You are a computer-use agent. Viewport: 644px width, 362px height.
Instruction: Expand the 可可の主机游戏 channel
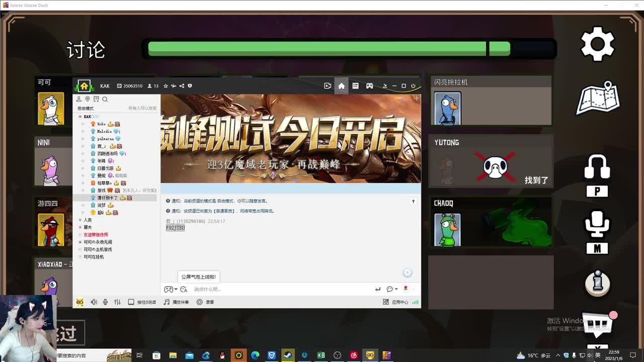point(80,249)
